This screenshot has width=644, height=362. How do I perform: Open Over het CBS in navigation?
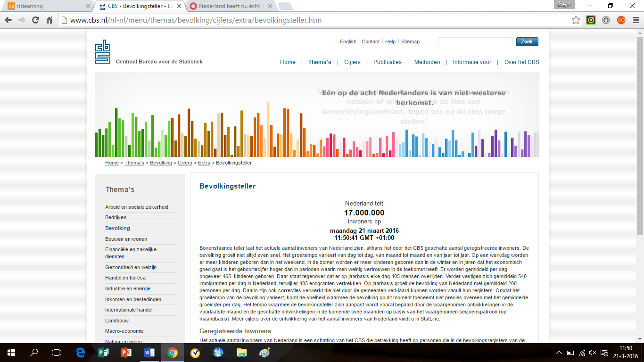coord(522,62)
